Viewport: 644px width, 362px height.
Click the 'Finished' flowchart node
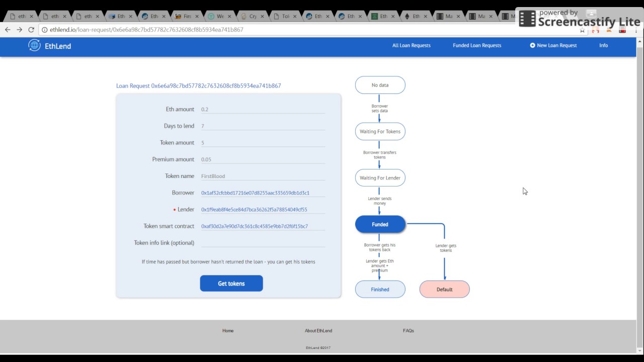(380, 290)
